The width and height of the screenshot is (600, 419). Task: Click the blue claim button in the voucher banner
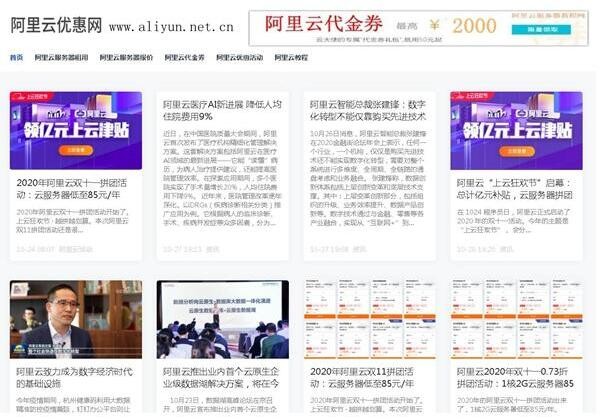tap(541, 29)
